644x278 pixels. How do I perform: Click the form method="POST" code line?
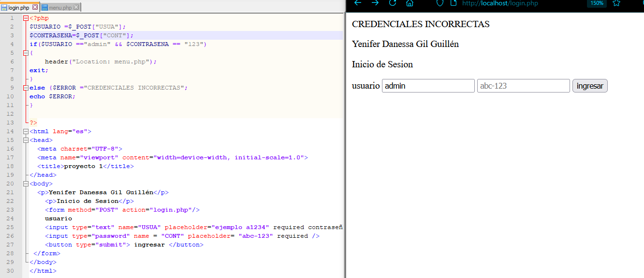(x=122, y=210)
